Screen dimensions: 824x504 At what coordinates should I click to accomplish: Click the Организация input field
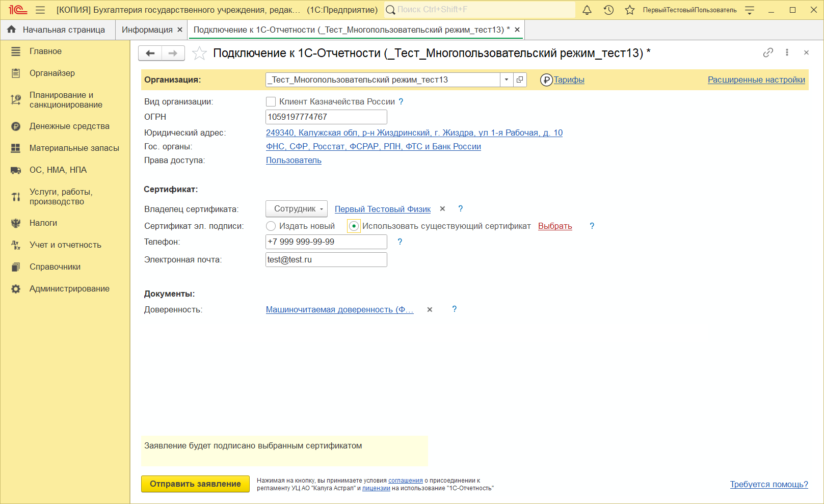(x=383, y=79)
